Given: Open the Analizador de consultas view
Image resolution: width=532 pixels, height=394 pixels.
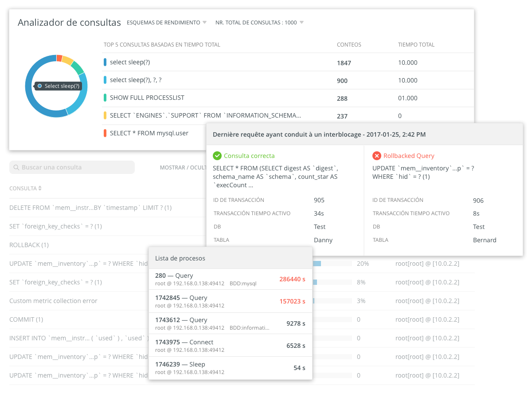Looking at the screenshot, I should click(69, 22).
